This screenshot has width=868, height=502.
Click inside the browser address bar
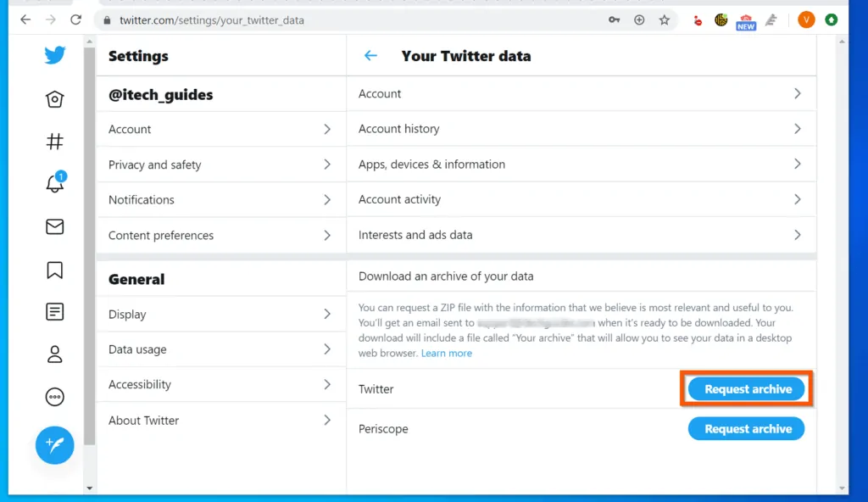click(254, 20)
